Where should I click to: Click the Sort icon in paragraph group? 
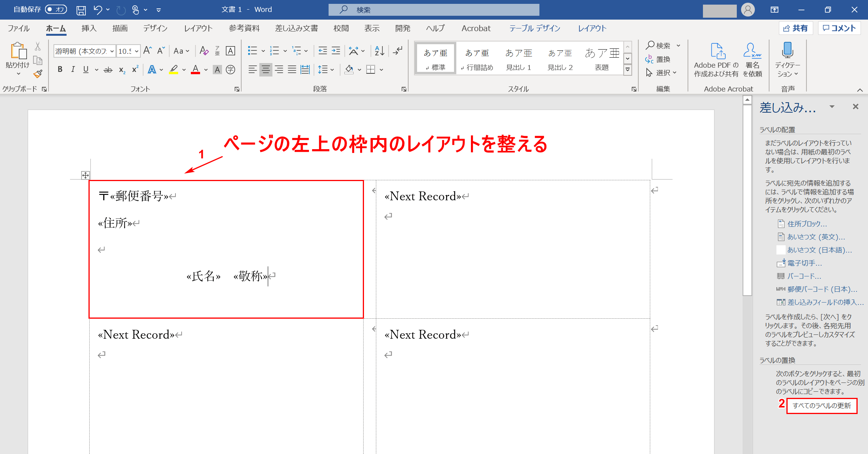click(379, 51)
